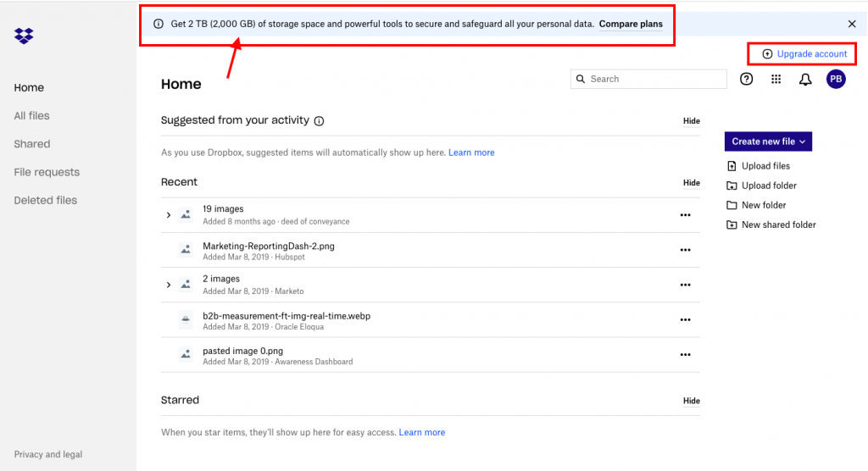
Task: Click 'Marketo' folder text
Action: tap(289, 291)
